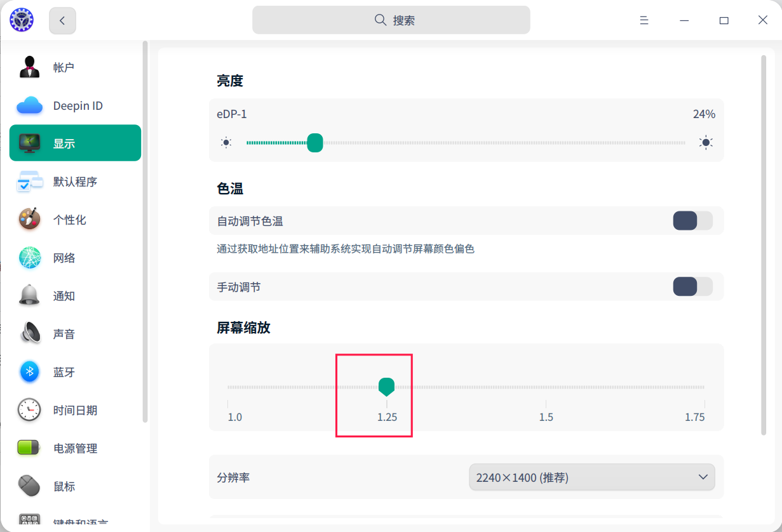Viewport: 782px width, 532px height.
Task: Click the search field labeled 搜索
Action: [x=391, y=20]
